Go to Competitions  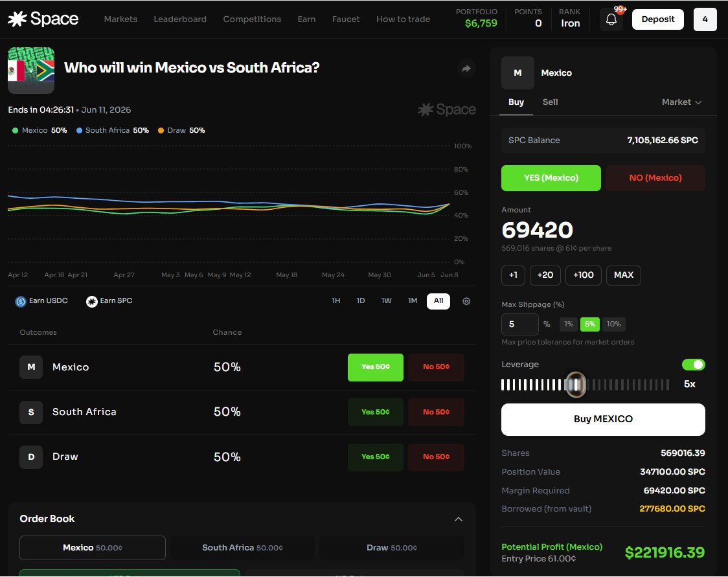point(252,19)
